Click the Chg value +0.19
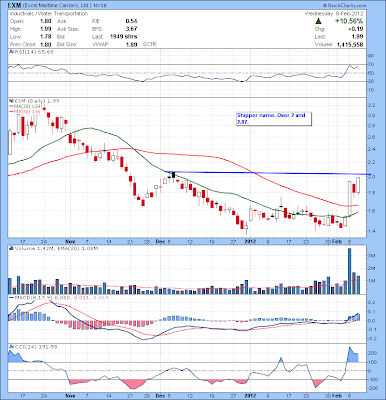 (356, 29)
